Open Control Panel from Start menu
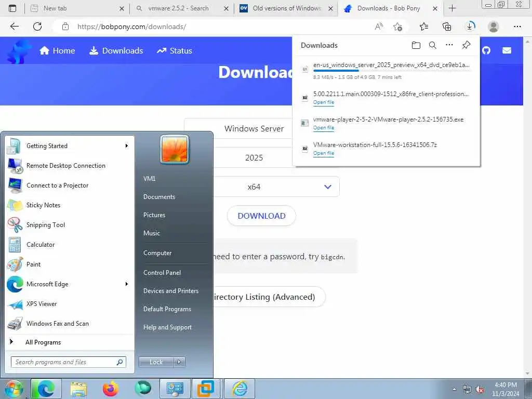532x399 pixels. [162, 272]
